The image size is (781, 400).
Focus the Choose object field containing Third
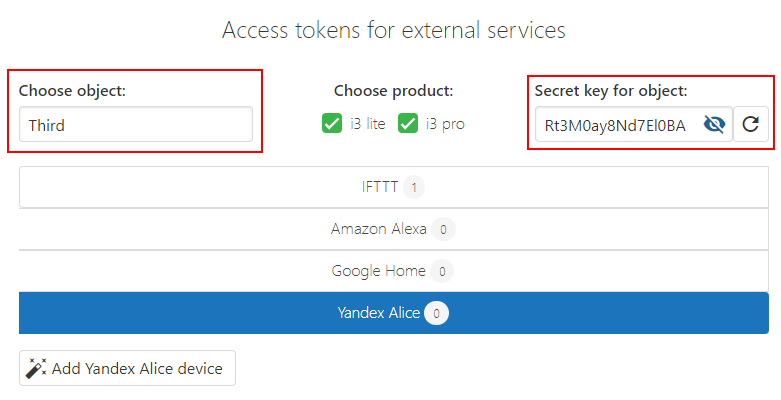tap(136, 125)
